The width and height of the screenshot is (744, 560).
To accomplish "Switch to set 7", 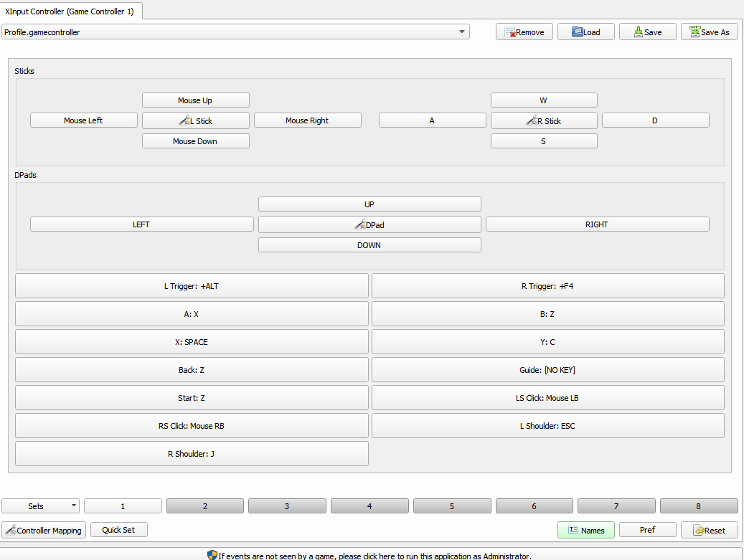I will point(616,506).
